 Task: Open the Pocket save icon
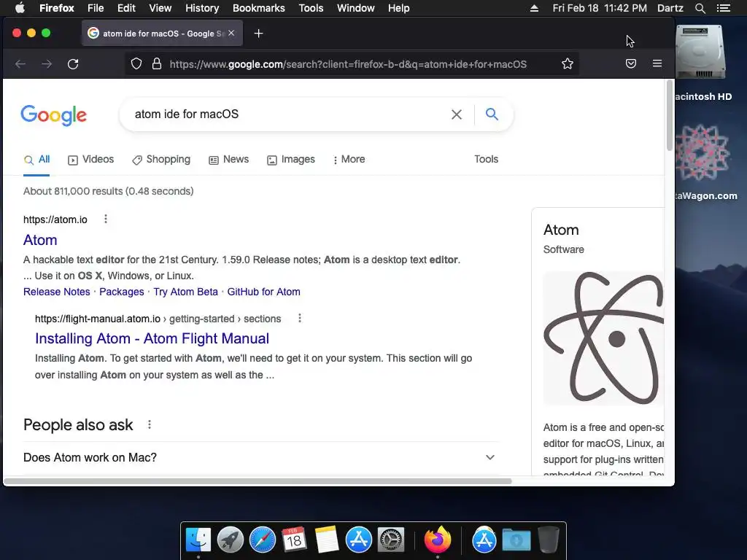coord(631,64)
